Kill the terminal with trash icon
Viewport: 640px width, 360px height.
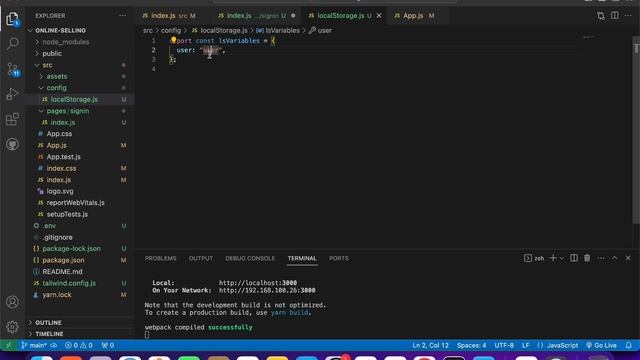587,258
